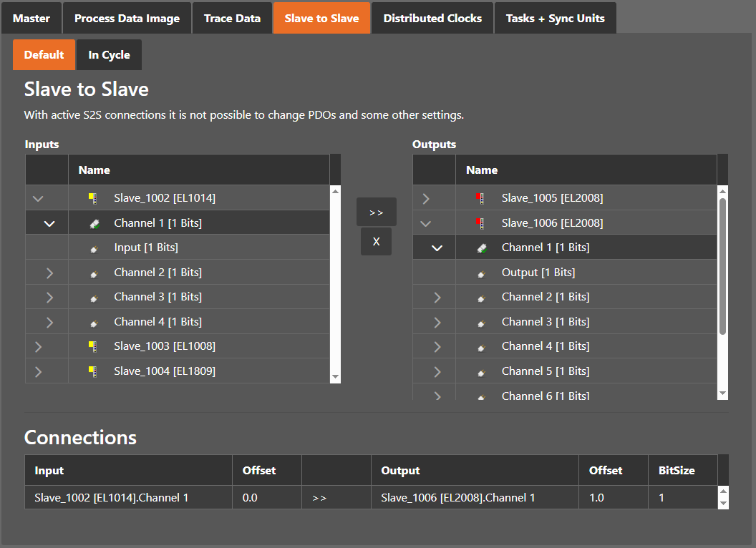Image resolution: width=756 pixels, height=548 pixels.
Task: Expand Channel 2 in the Inputs list
Action: [x=49, y=273]
